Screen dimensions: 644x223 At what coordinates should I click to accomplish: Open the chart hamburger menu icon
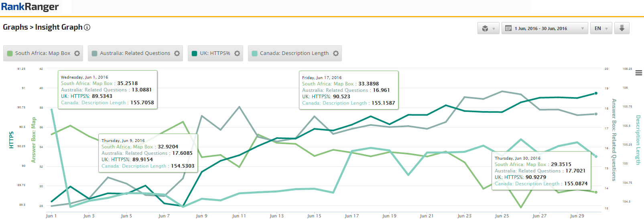639,73
